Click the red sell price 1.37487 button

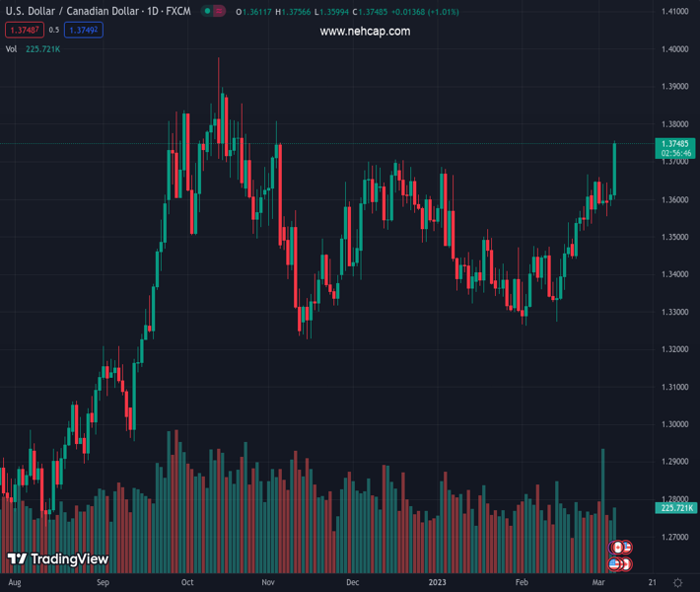[x=24, y=31]
